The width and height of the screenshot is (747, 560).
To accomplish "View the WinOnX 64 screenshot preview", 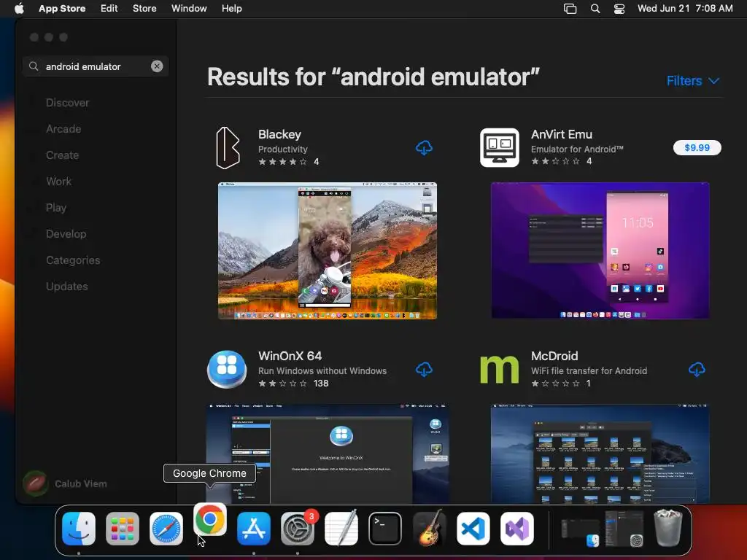I will pyautogui.click(x=328, y=454).
